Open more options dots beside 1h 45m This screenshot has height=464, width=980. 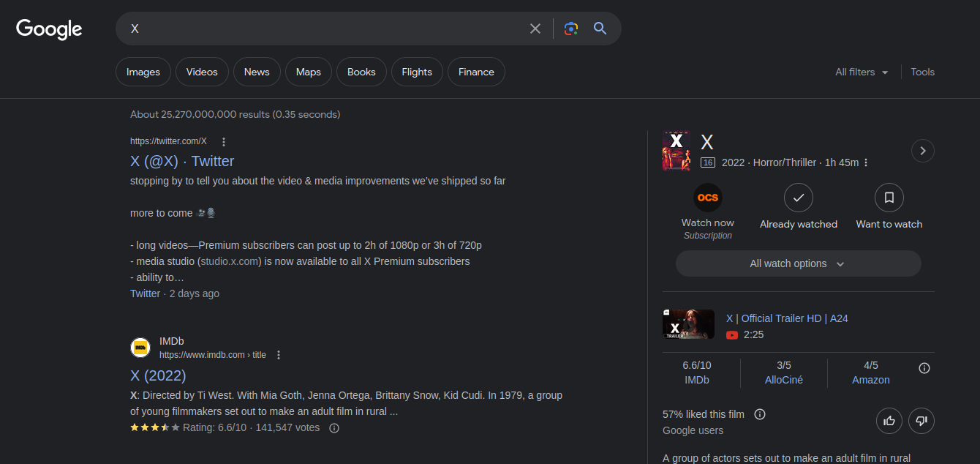coord(866,162)
